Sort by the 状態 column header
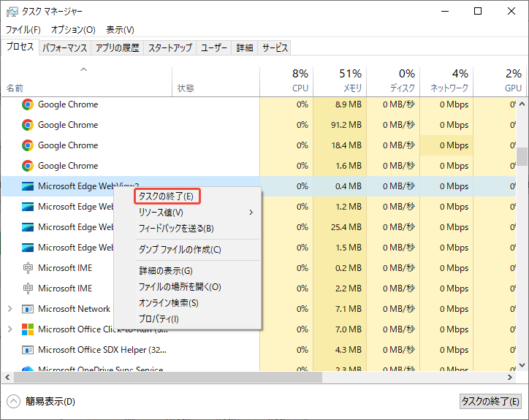The image size is (529, 420). (x=216, y=81)
